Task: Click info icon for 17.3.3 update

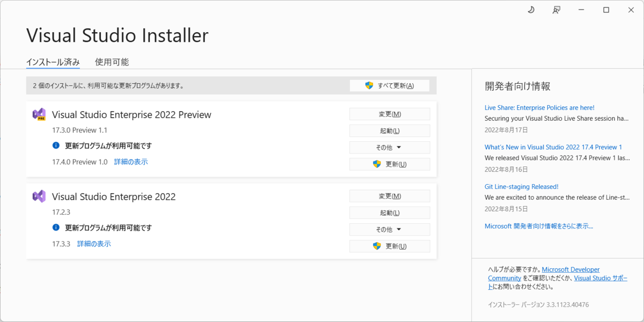Action: (x=56, y=228)
